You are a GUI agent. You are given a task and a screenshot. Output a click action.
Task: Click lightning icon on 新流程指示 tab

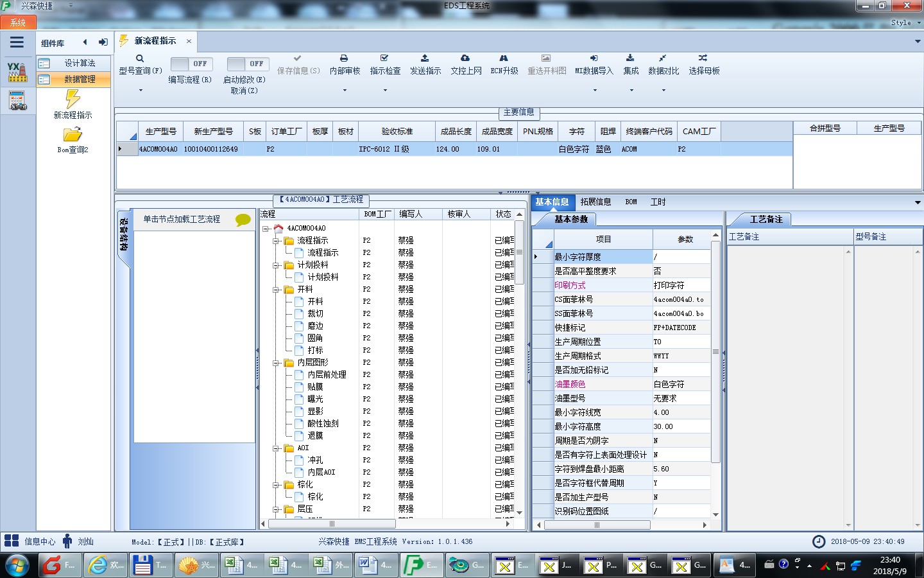pos(124,40)
